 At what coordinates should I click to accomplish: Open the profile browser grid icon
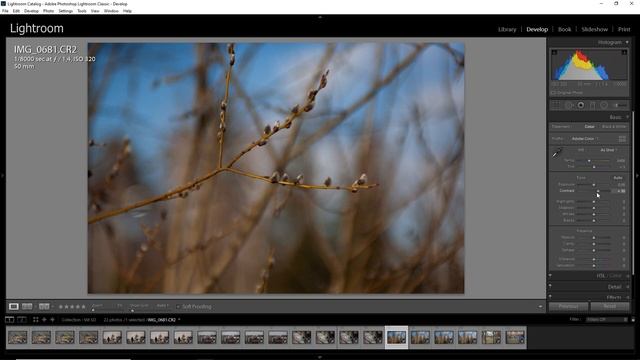[x=622, y=139]
